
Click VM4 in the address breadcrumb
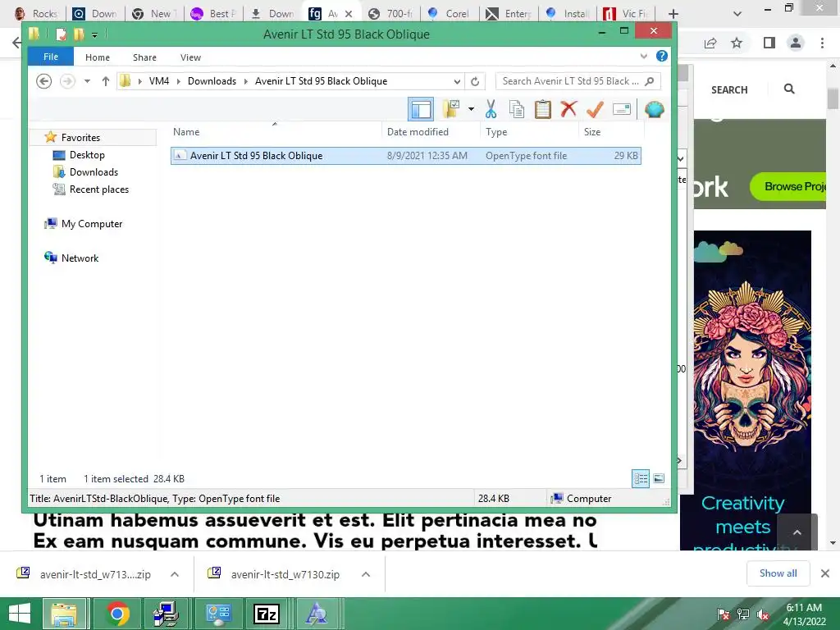tap(159, 81)
